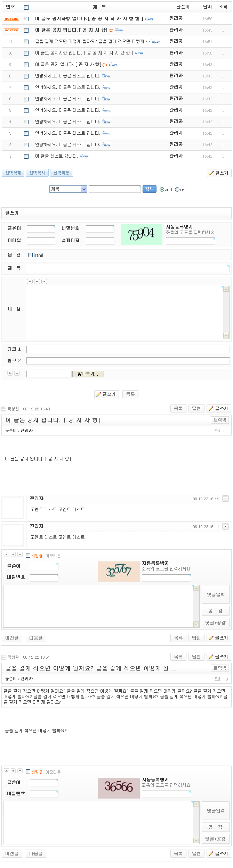
Task: Click reply R icon on first 관리자 comment
Action: (225, 499)
